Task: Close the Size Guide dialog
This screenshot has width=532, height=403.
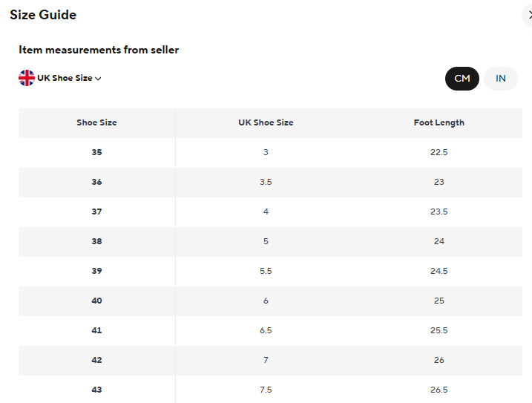Action: [x=528, y=16]
